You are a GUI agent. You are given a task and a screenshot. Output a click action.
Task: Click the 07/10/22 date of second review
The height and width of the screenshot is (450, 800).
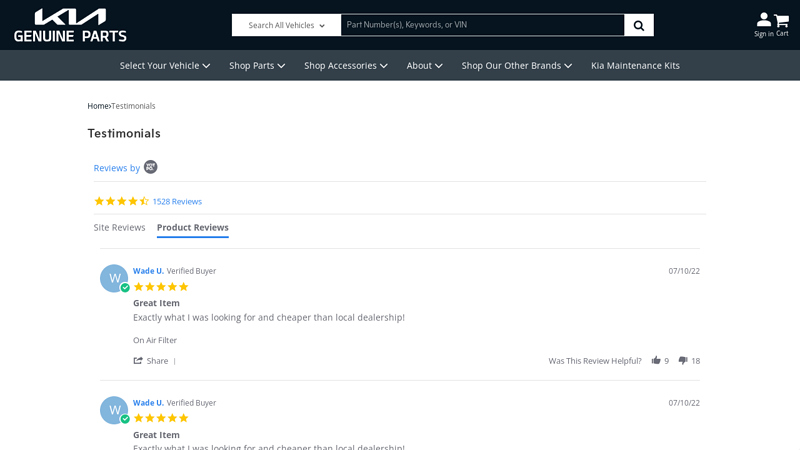point(684,403)
